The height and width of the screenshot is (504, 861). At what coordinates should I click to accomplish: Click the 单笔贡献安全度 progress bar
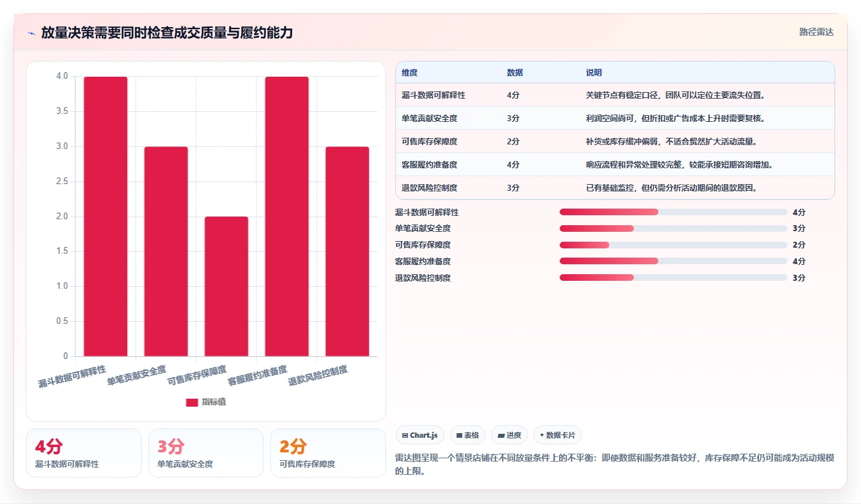tap(673, 228)
